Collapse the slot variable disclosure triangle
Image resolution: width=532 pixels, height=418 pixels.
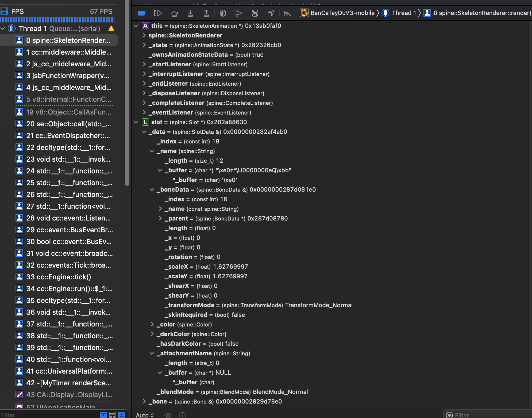(x=136, y=122)
